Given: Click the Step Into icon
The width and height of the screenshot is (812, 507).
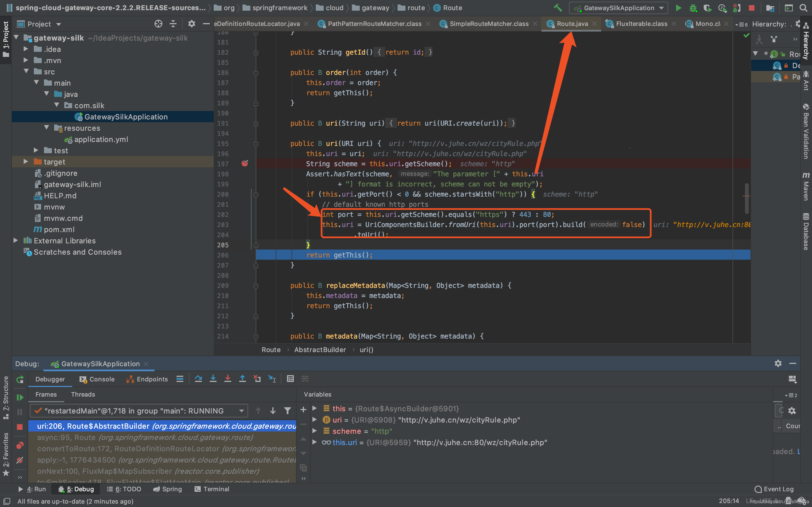Looking at the screenshot, I should pyautogui.click(x=213, y=379).
